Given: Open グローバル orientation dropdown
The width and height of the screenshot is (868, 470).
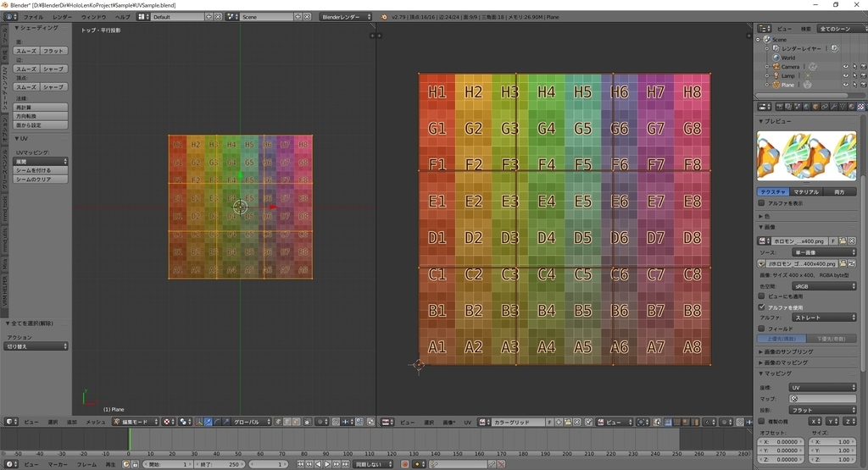Looking at the screenshot, I should click(251, 422).
